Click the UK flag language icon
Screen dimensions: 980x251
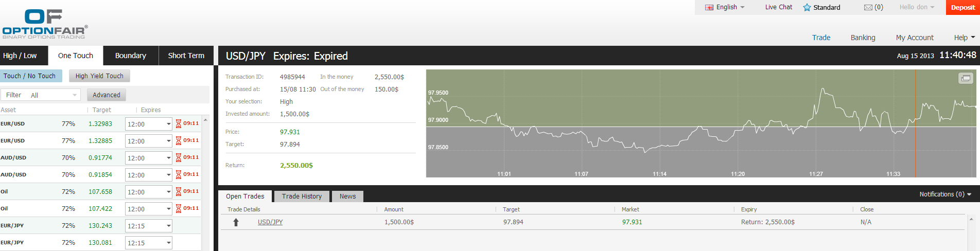point(709,7)
